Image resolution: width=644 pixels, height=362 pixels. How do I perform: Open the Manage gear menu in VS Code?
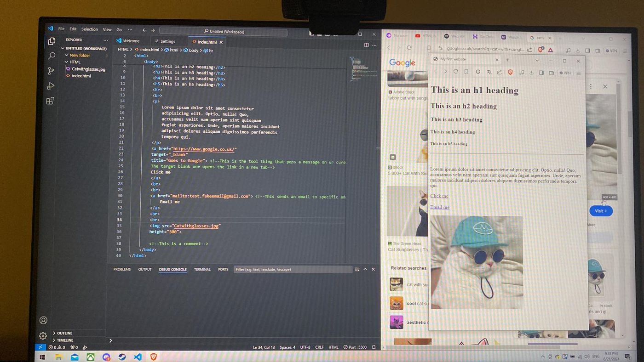43,336
